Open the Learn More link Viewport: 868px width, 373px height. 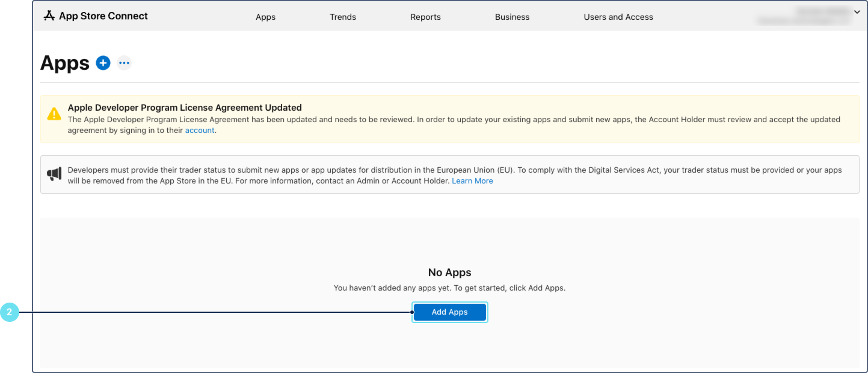(472, 180)
